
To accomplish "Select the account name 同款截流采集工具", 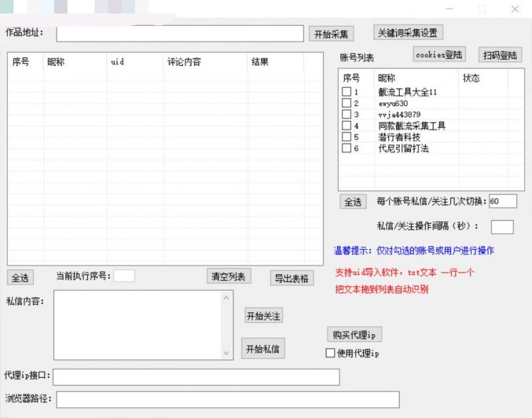I will 412,126.
